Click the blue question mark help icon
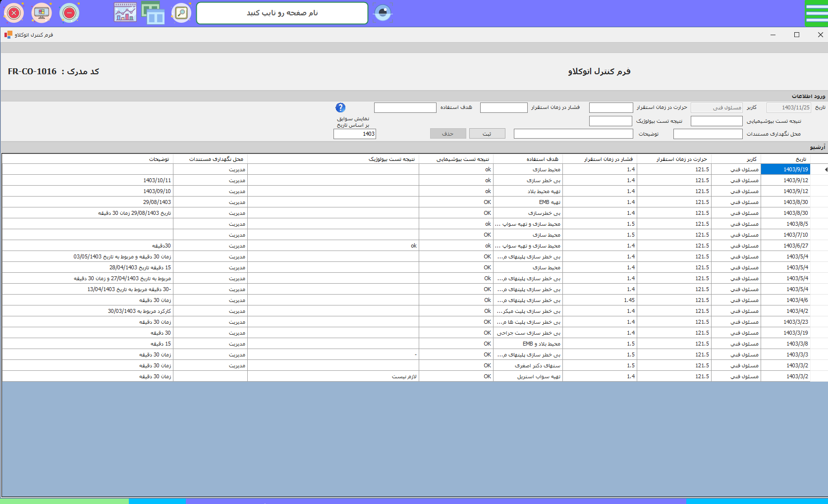 pyautogui.click(x=340, y=107)
